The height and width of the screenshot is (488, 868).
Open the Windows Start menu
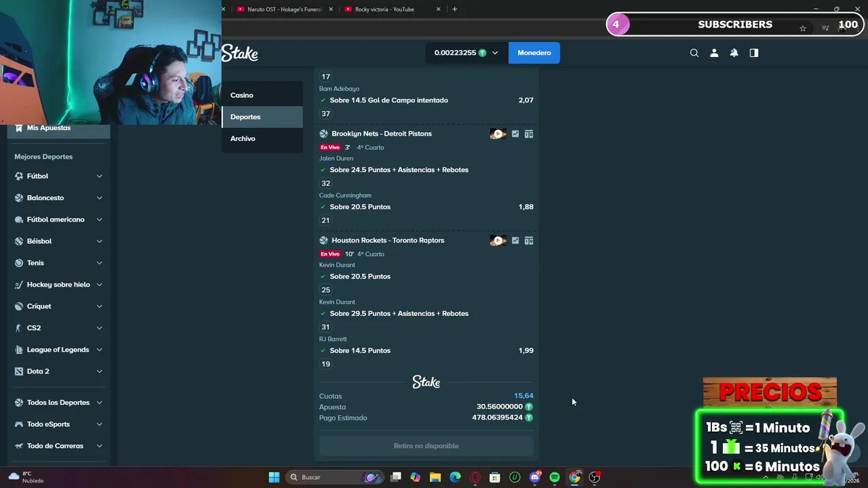point(274,477)
